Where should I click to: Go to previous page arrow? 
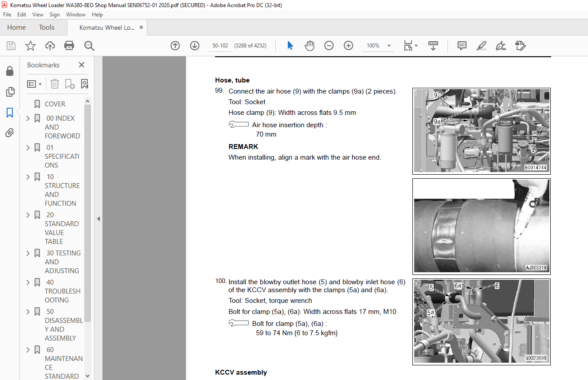(x=175, y=46)
